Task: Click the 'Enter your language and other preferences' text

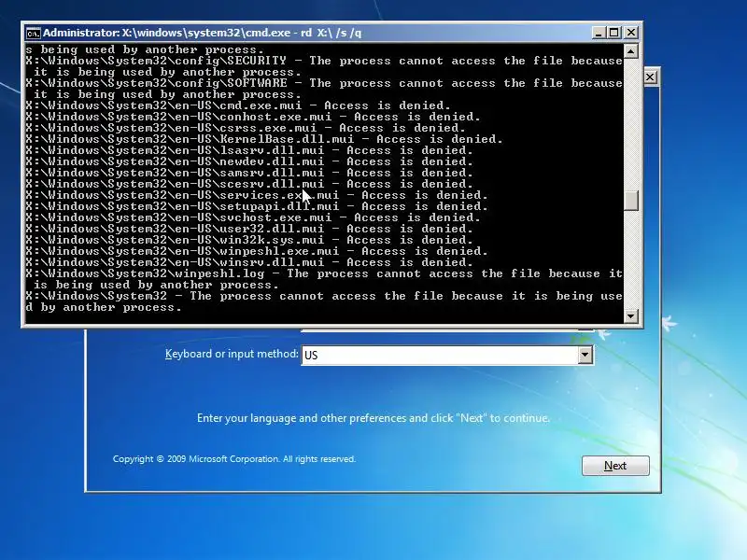Action: [x=373, y=418]
